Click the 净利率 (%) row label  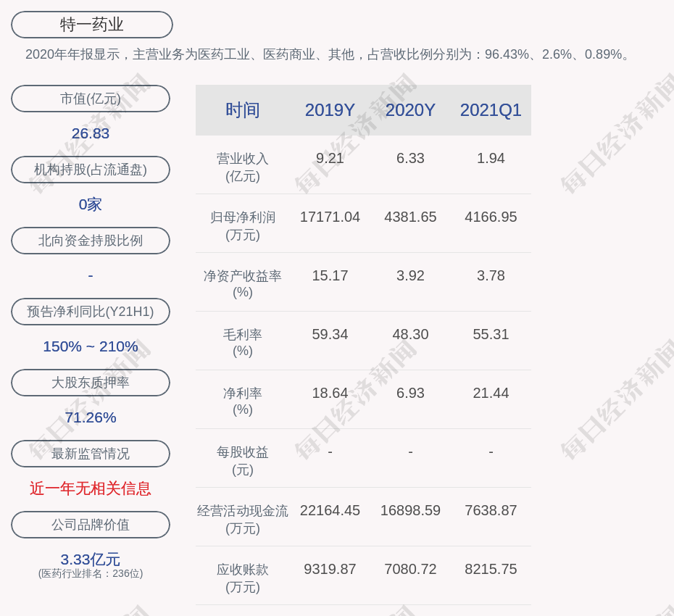(x=243, y=401)
